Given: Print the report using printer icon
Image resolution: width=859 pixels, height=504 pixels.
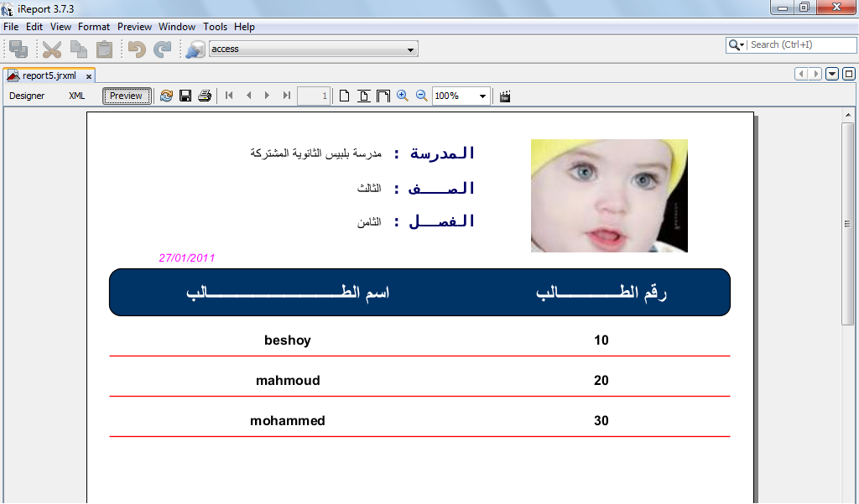Looking at the screenshot, I should pyautogui.click(x=205, y=96).
